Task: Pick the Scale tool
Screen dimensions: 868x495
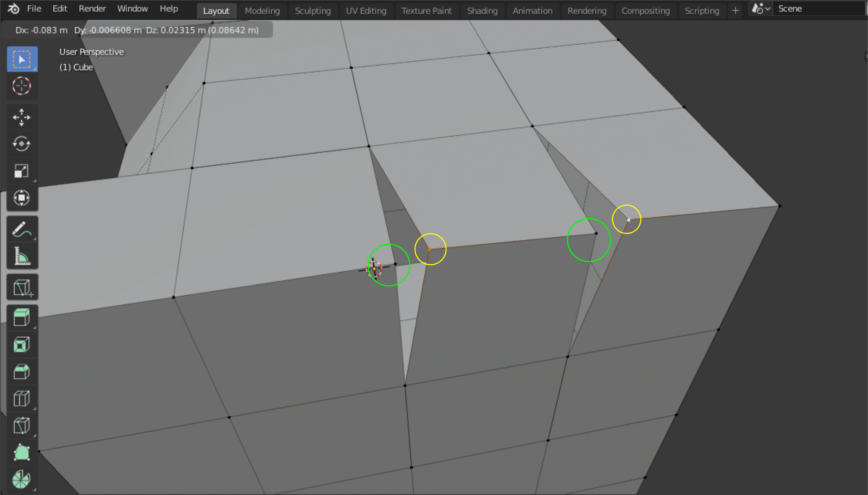Action: coord(22,171)
